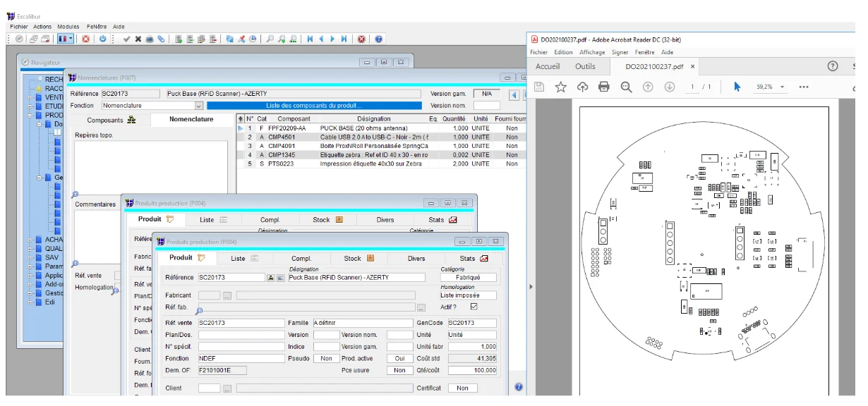Viewport: 868px width, 406px height.
Task: Expand the Edi node in Navigateur tree
Action: click(30, 302)
